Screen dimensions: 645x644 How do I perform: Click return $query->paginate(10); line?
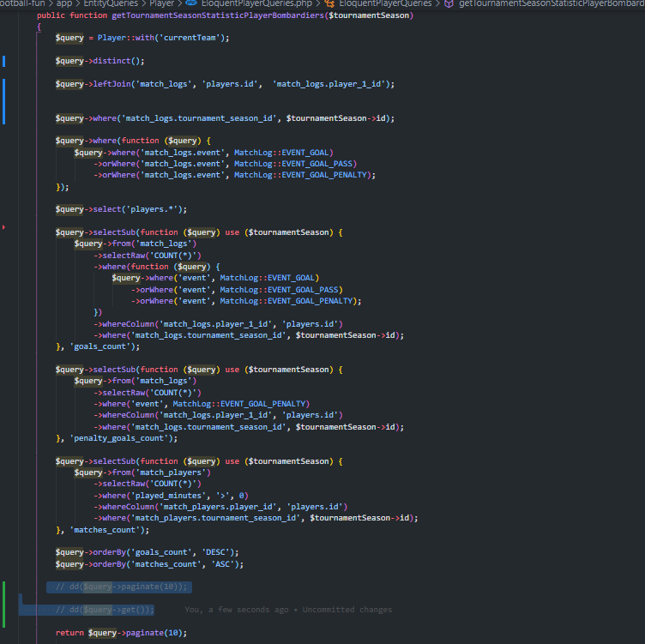pyautogui.click(x=121, y=633)
